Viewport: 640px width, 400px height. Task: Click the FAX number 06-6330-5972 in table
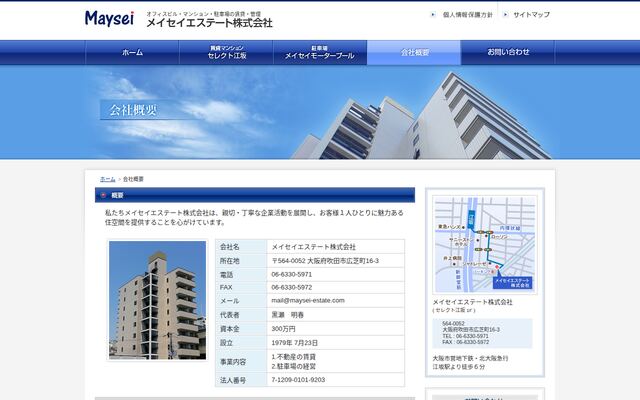291,287
